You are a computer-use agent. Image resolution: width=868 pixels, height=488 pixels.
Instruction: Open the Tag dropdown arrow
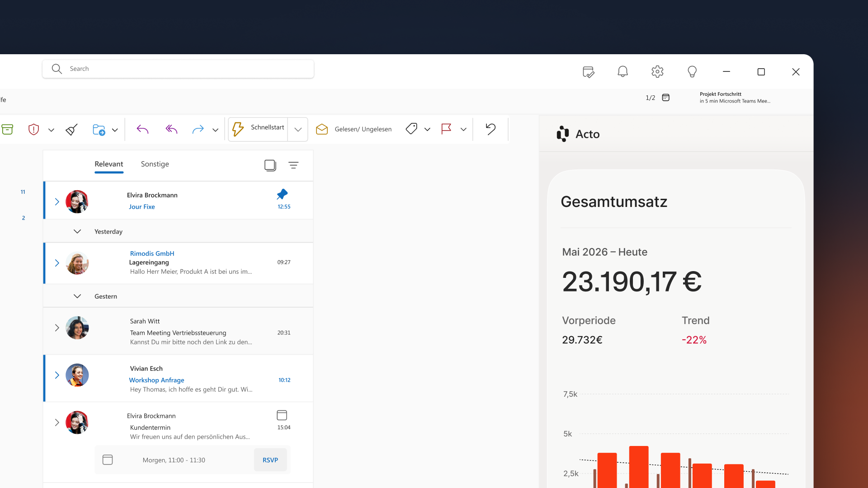(x=427, y=129)
